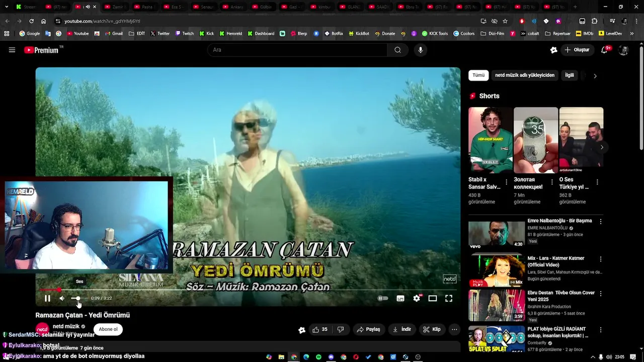Open 'Stabil x Sansar Salv...' short thumbnail
The width and height of the screenshot is (644, 362).
click(x=491, y=140)
